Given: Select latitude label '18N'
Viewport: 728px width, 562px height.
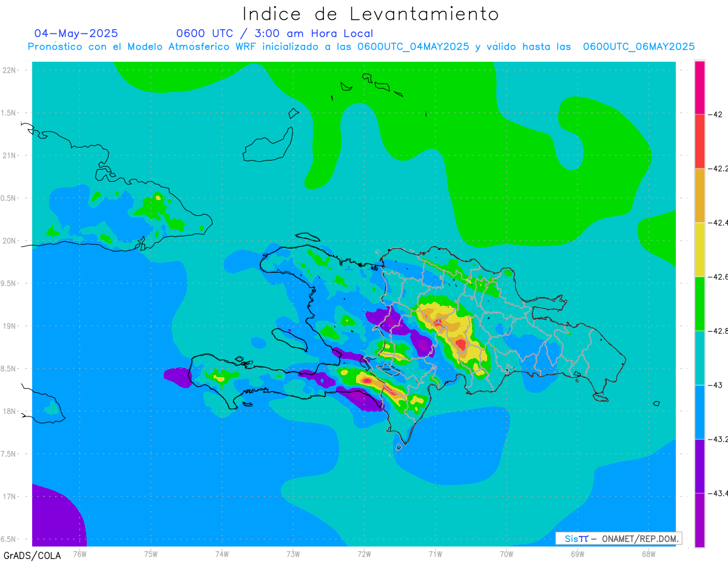Looking at the screenshot, I should (x=10, y=411).
